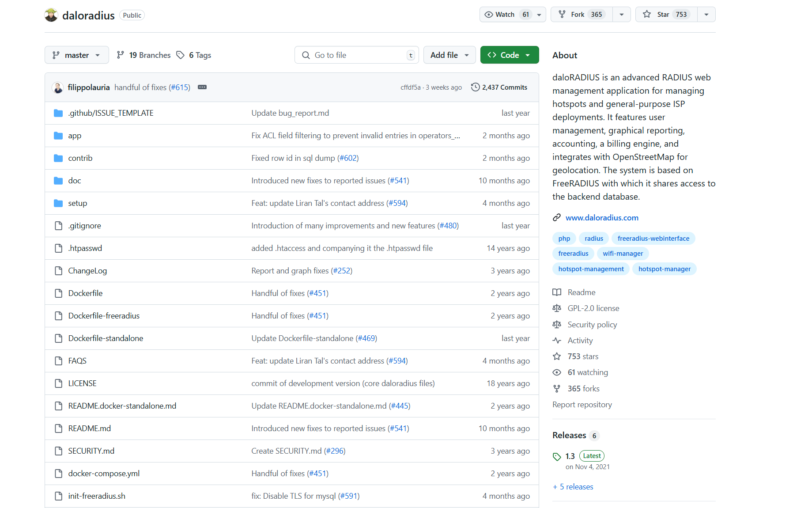The width and height of the screenshot is (812, 508).
Task: Select the hotspot-manager topic tag
Action: [665, 269]
